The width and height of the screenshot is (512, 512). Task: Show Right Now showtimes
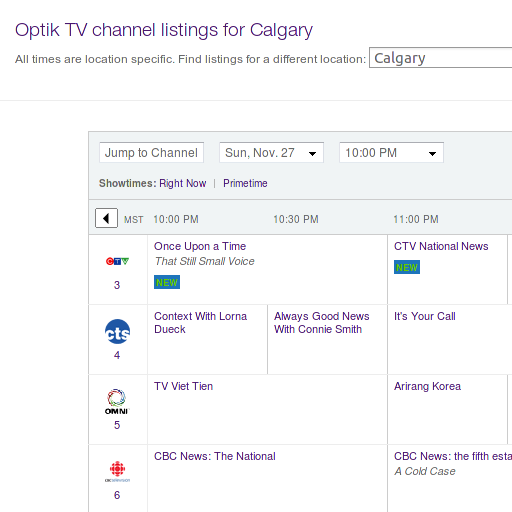pos(182,183)
